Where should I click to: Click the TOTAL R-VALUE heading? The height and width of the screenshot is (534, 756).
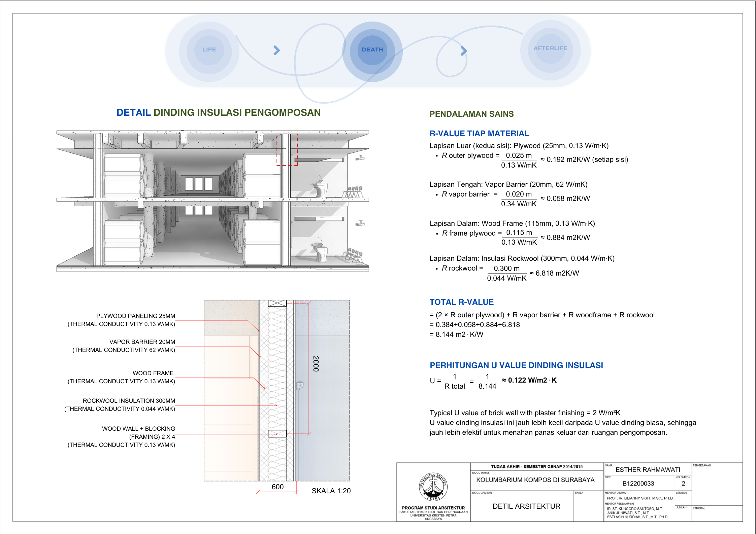click(x=461, y=302)
